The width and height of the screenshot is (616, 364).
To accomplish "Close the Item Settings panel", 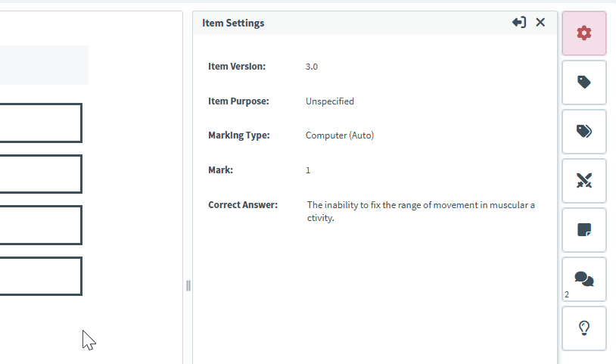I will 540,23.
